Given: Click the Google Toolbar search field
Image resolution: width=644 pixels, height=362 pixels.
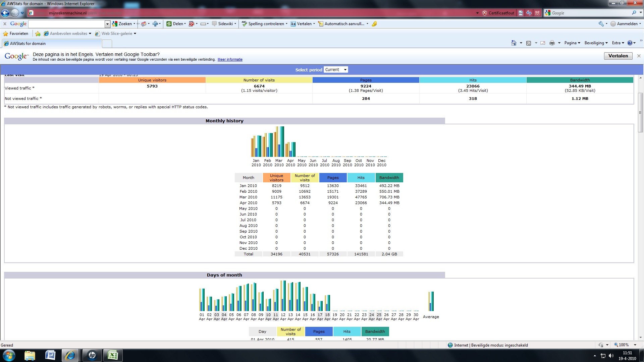Looking at the screenshot, I should [66, 24].
